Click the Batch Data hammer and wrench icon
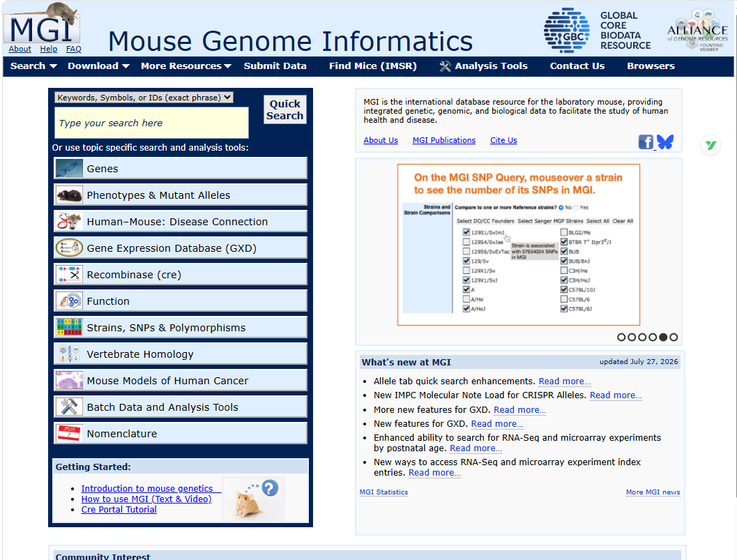This screenshot has width=737, height=560. tap(69, 407)
